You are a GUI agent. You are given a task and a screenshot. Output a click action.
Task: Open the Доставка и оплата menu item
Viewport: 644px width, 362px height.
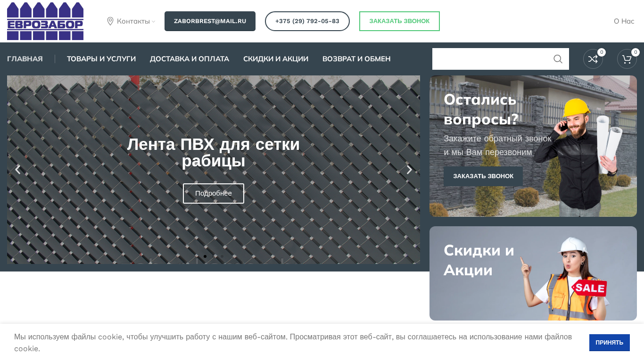click(190, 59)
